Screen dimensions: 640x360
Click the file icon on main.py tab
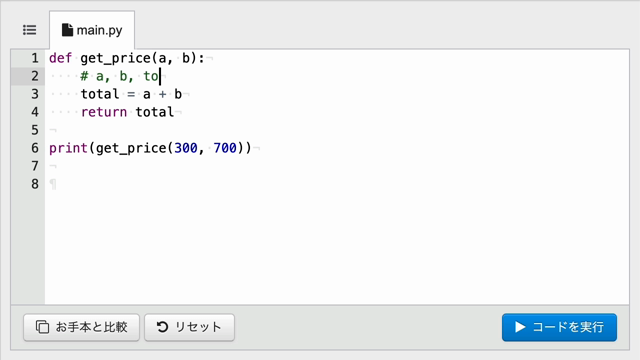(67, 30)
